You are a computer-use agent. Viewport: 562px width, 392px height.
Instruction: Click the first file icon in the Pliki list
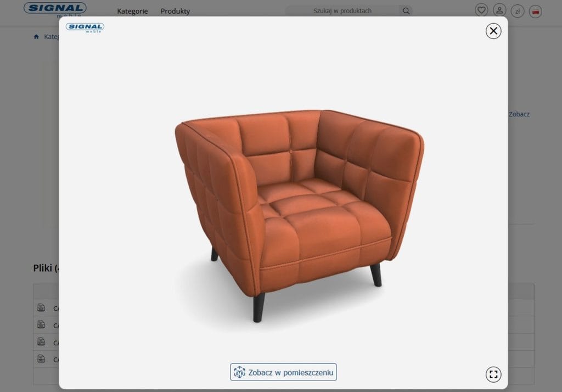click(x=41, y=307)
